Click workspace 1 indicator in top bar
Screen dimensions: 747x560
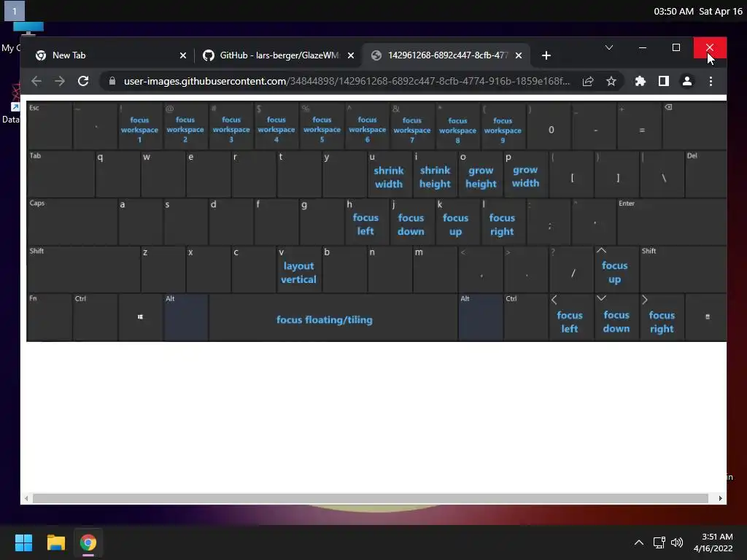coord(15,11)
